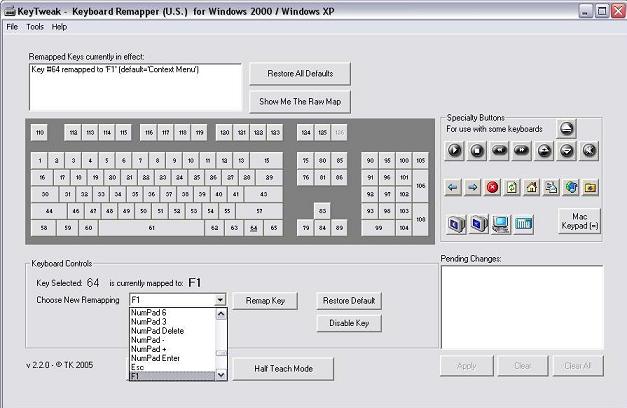627x408 pixels.
Task: Click the My Computer specialty button
Action: (x=501, y=224)
